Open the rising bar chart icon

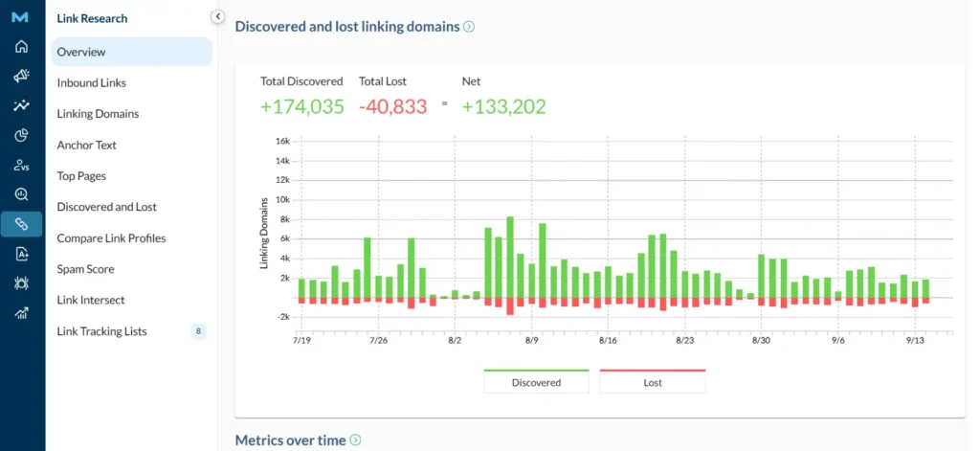(x=21, y=313)
